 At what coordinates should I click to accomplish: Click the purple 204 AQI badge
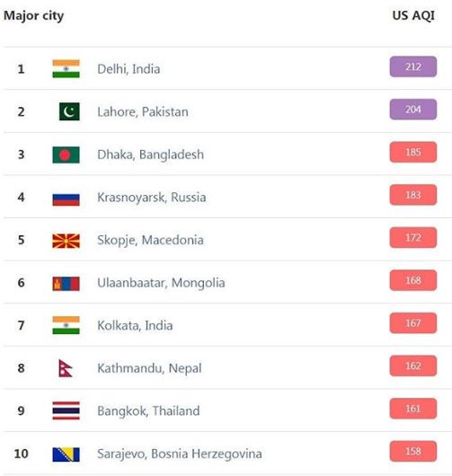click(x=413, y=110)
